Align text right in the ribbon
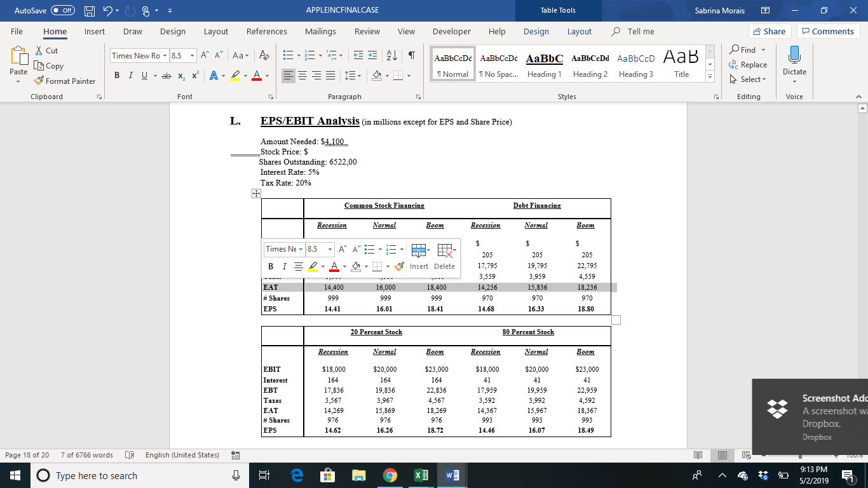868x488 pixels. tap(316, 76)
